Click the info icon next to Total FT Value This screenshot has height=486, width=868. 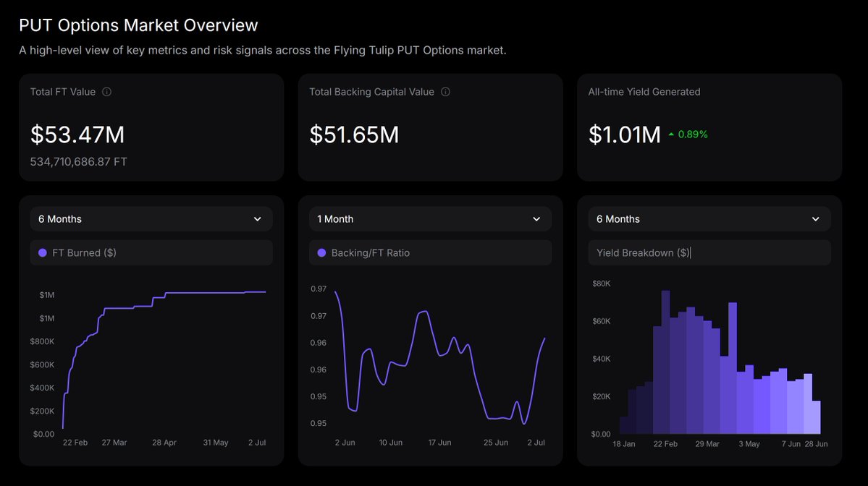click(x=107, y=92)
